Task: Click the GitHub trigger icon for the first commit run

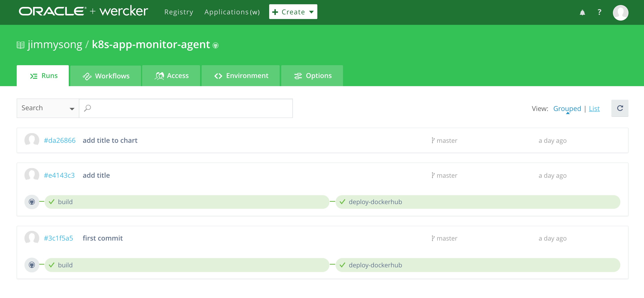Action: coord(32,265)
